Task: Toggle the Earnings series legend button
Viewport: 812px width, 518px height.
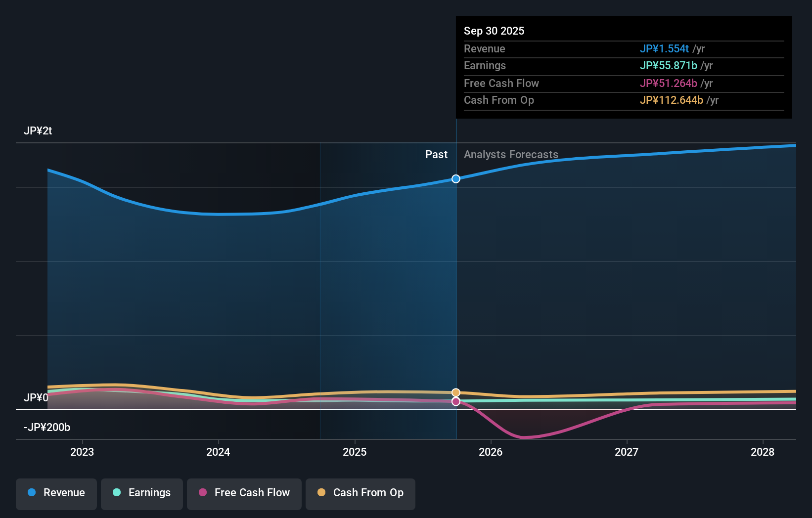Action: pyautogui.click(x=142, y=494)
